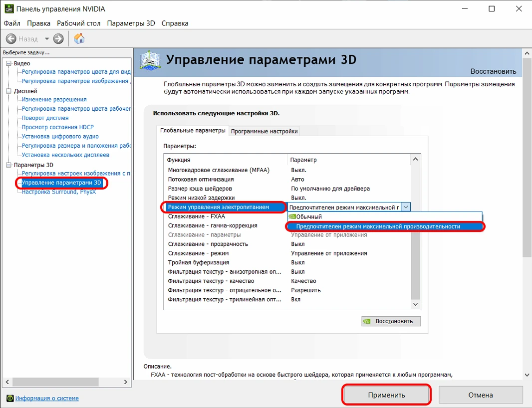
Task: Open Информация о системе link
Action: (47, 398)
